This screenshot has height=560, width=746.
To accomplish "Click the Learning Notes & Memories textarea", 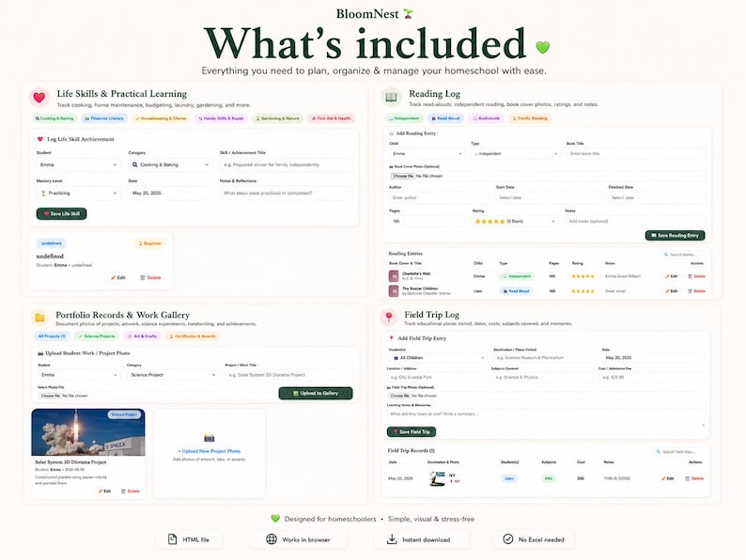I will point(546,418).
